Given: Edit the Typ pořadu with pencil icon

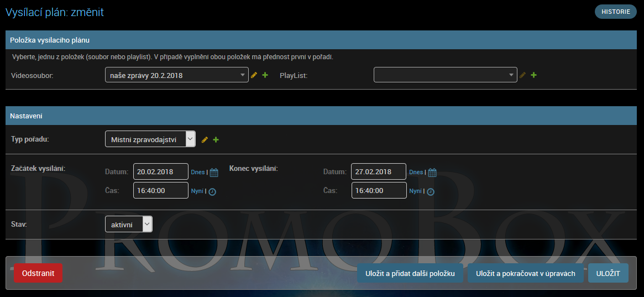Looking at the screenshot, I should tap(205, 140).
